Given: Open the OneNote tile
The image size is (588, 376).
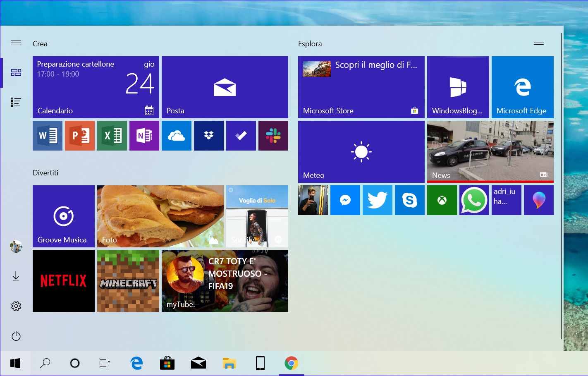Looking at the screenshot, I should click(144, 136).
